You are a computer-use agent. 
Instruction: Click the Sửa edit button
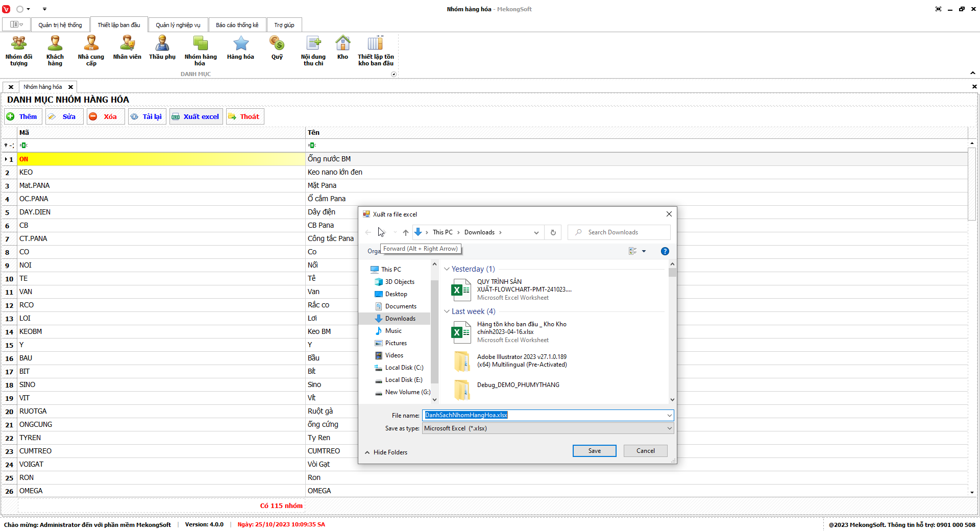tap(64, 116)
